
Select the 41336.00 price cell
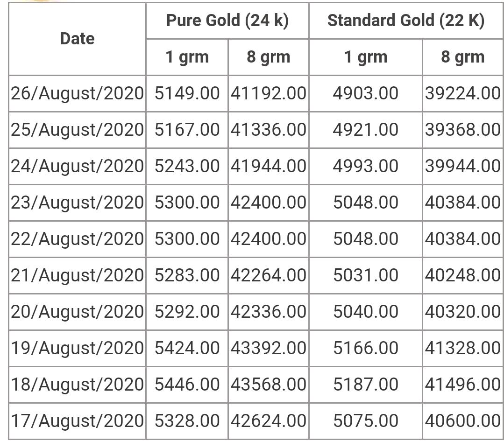pyautogui.click(x=268, y=130)
